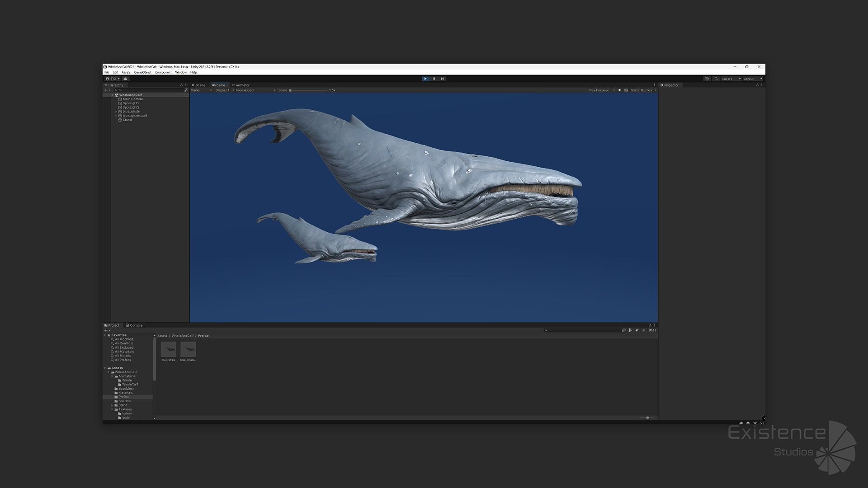This screenshot has width=868, height=488.
Task: Switch to the Console tab
Action: [x=134, y=325]
